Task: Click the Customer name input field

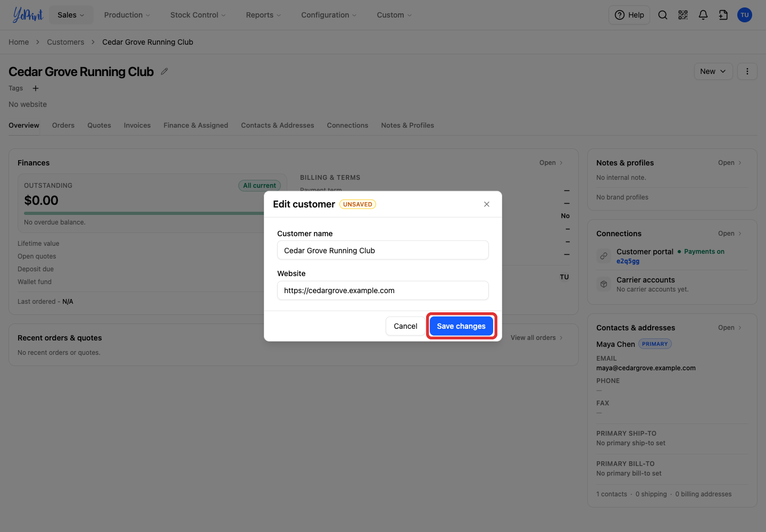Action: tap(383, 251)
